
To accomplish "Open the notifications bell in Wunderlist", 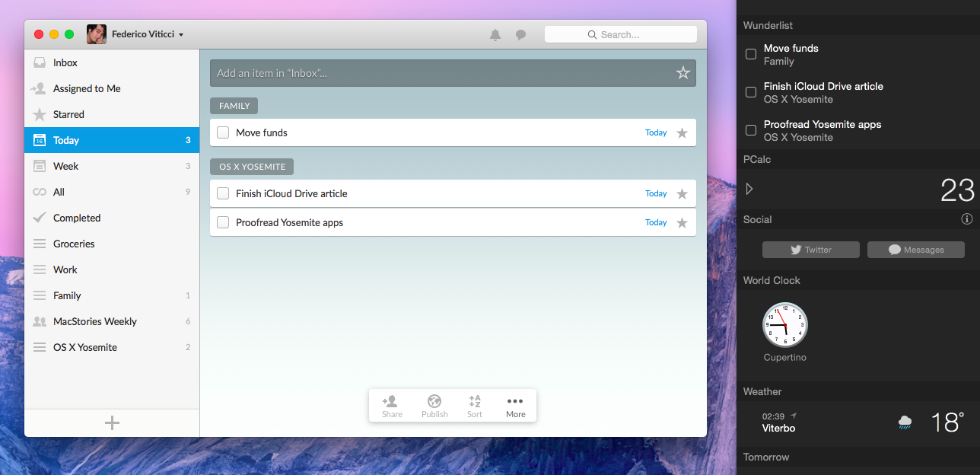I will 495,35.
